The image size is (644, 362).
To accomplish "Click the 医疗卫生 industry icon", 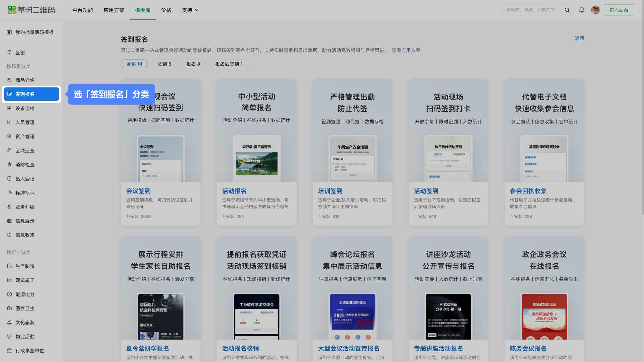I will pos(9,308).
